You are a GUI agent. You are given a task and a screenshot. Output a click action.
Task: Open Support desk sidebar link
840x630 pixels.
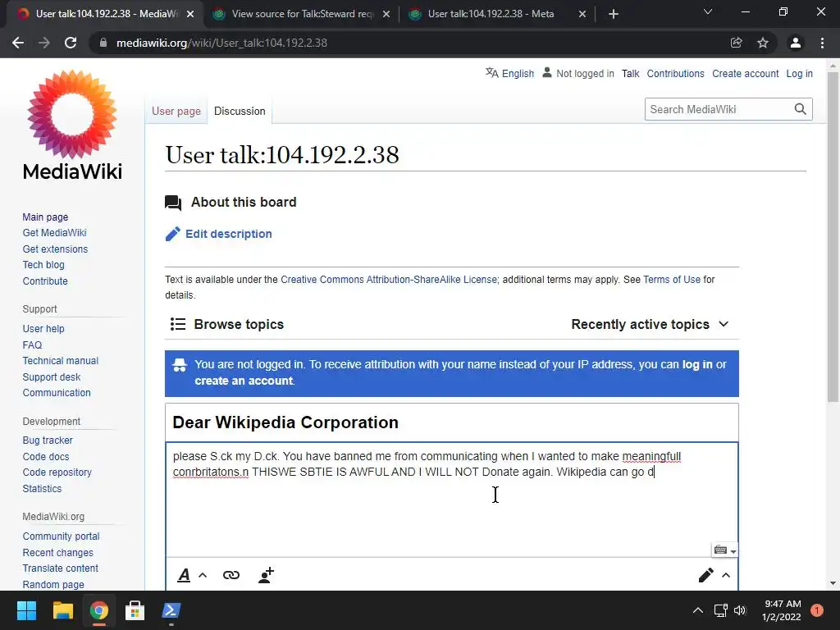(52, 377)
